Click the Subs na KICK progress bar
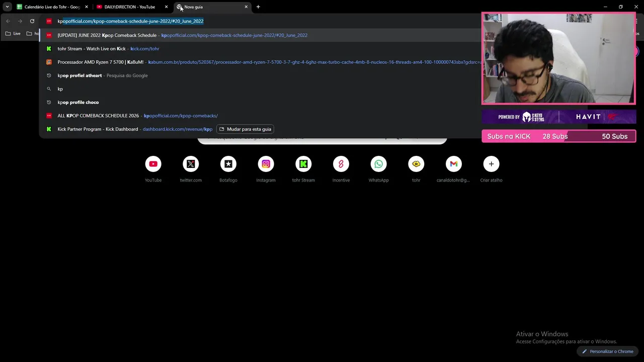 [x=558, y=136]
